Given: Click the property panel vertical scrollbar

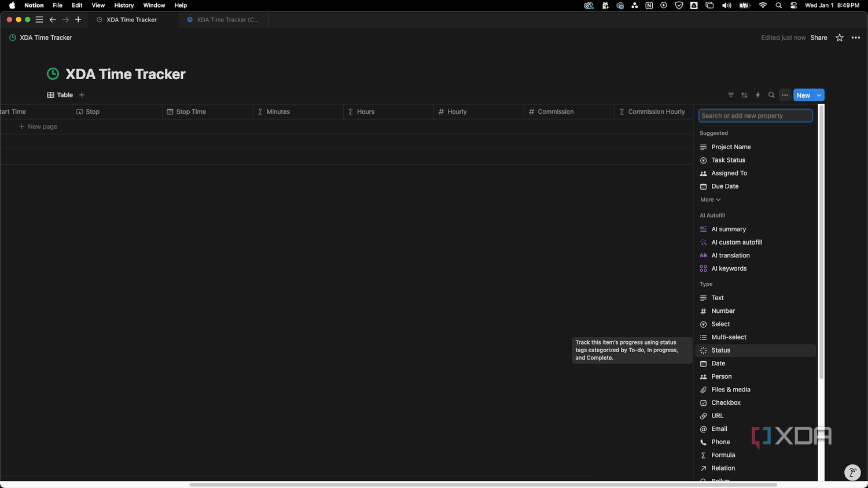Looking at the screenshot, I should click(x=821, y=243).
